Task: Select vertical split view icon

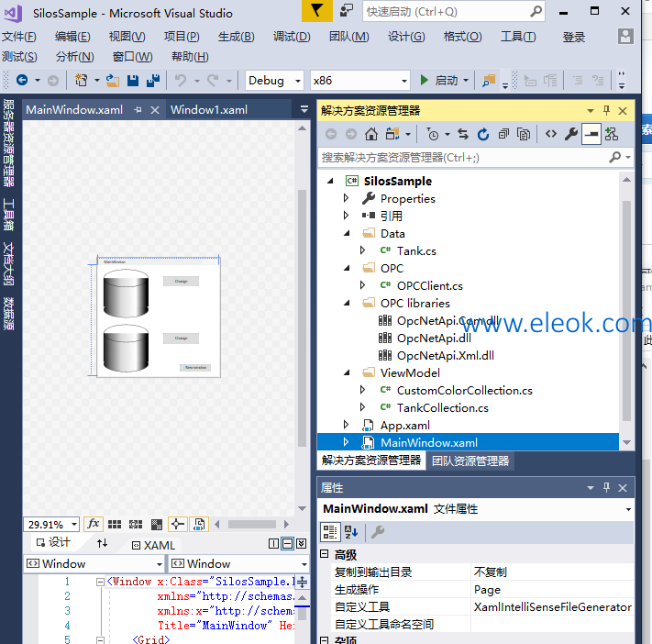Action: tap(273, 543)
